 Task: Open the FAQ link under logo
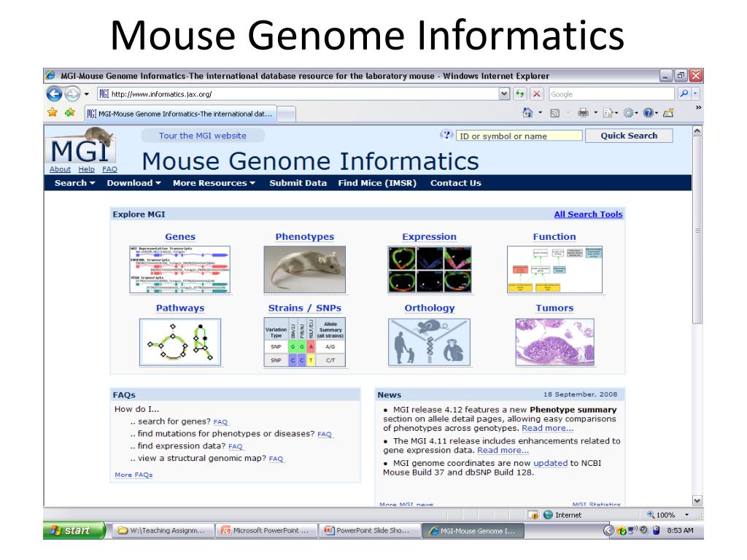[x=109, y=169]
